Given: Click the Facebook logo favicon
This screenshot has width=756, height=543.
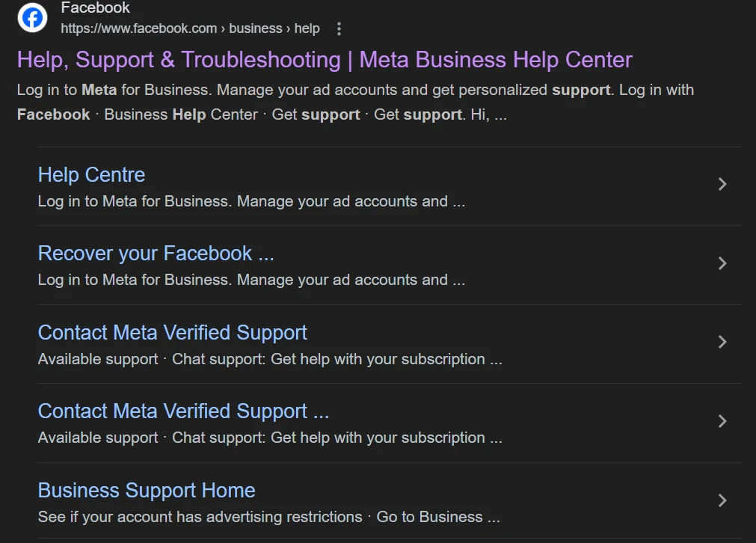Looking at the screenshot, I should tap(32, 17).
